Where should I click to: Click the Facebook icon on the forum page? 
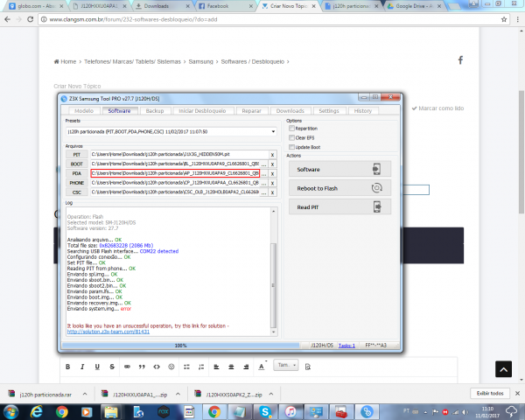coord(461,60)
